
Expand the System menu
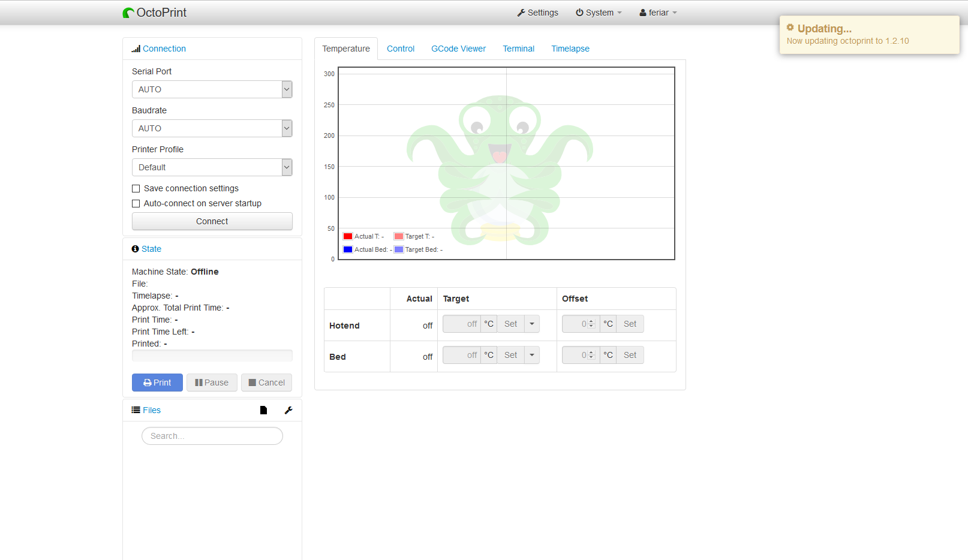coord(599,13)
